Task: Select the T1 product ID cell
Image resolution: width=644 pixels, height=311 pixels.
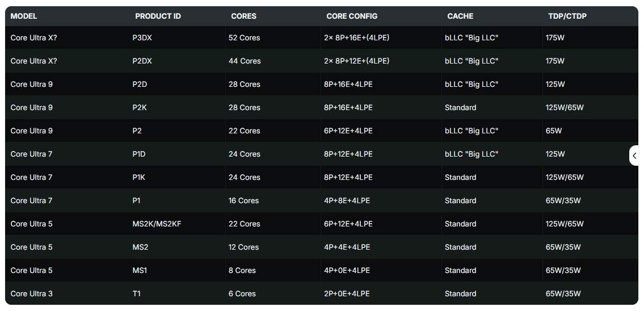Action: 137,294
